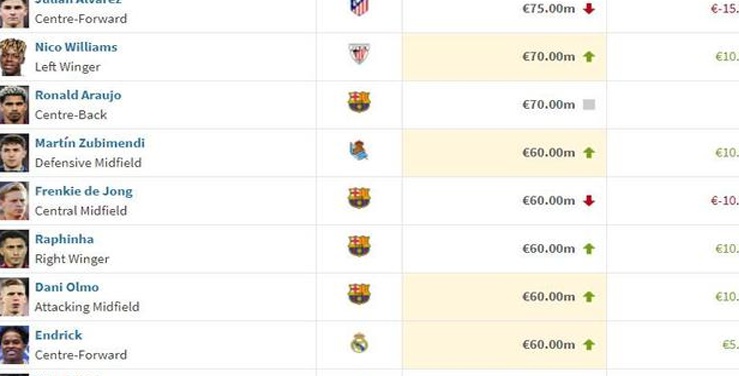Click Barcelona crest beside Ronald Araujo
Image resolution: width=739 pixels, height=376 pixels.
coord(359,102)
